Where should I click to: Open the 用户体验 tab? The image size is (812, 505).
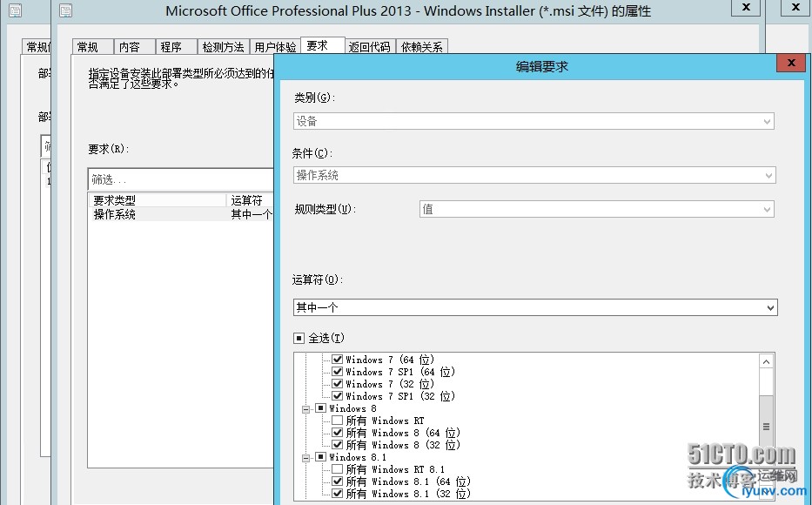point(275,47)
